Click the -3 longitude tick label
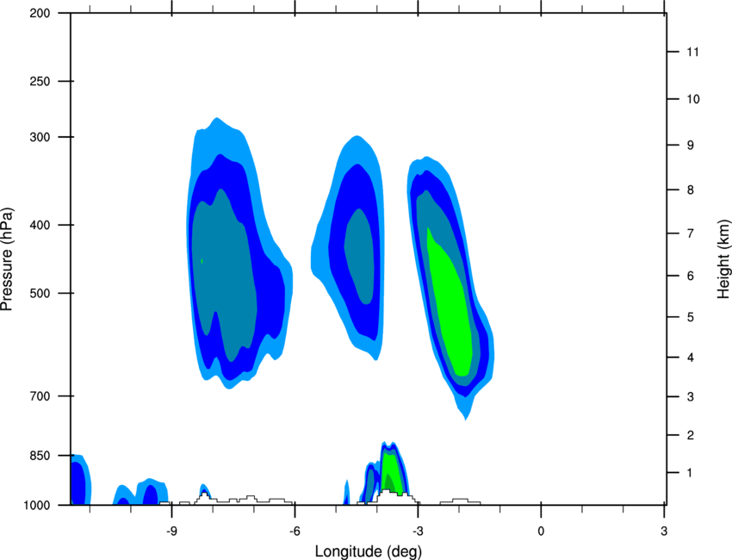The width and height of the screenshot is (732, 560). pyautogui.click(x=418, y=531)
